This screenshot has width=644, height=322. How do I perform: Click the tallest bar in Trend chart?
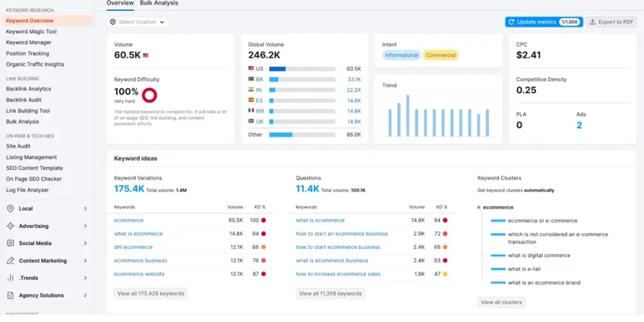click(x=407, y=116)
